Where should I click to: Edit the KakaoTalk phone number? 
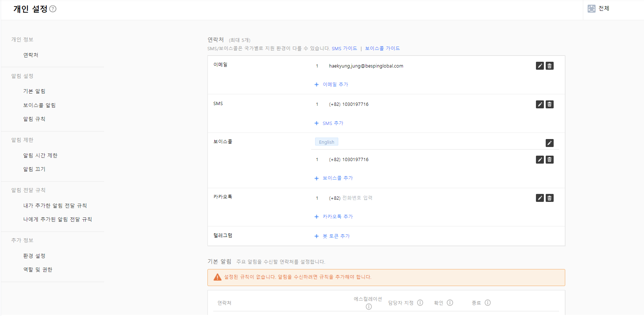click(x=540, y=198)
